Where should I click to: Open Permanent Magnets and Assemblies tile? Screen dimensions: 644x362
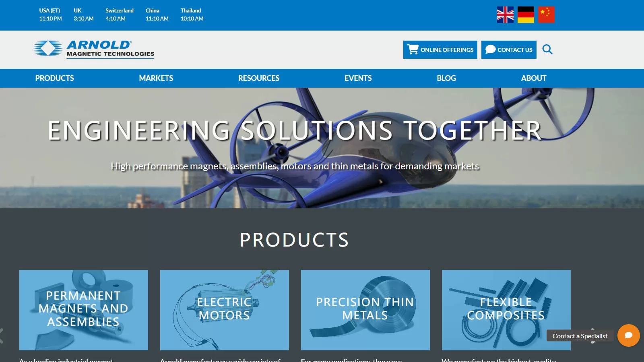[84, 310]
